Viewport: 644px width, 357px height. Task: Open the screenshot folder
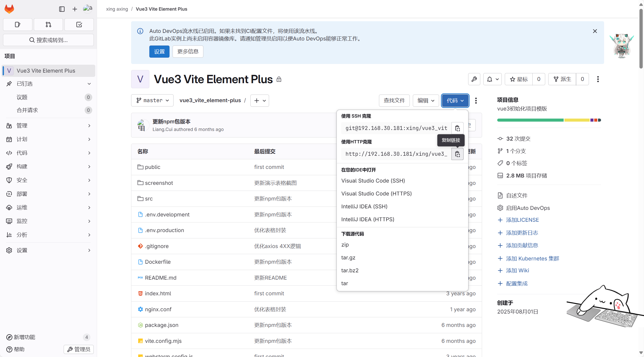(159, 183)
